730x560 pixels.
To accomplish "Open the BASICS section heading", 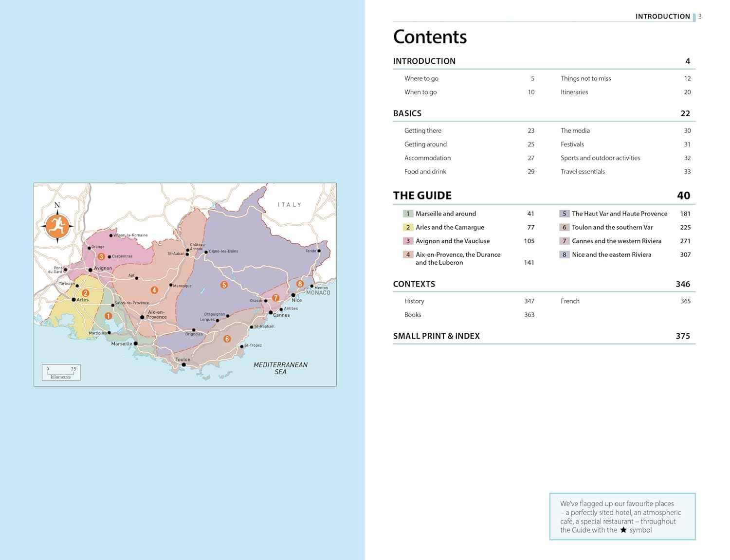I will (407, 113).
